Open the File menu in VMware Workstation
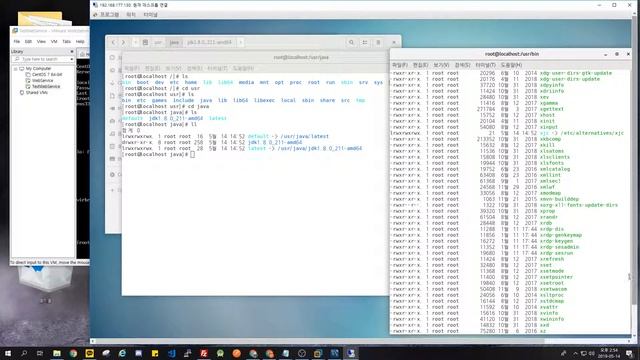 (17, 42)
